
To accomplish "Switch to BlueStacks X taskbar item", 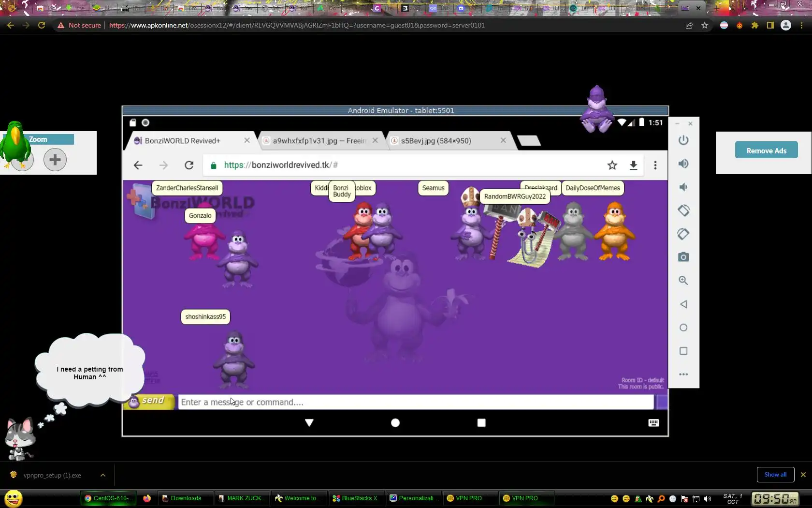I will [357, 498].
